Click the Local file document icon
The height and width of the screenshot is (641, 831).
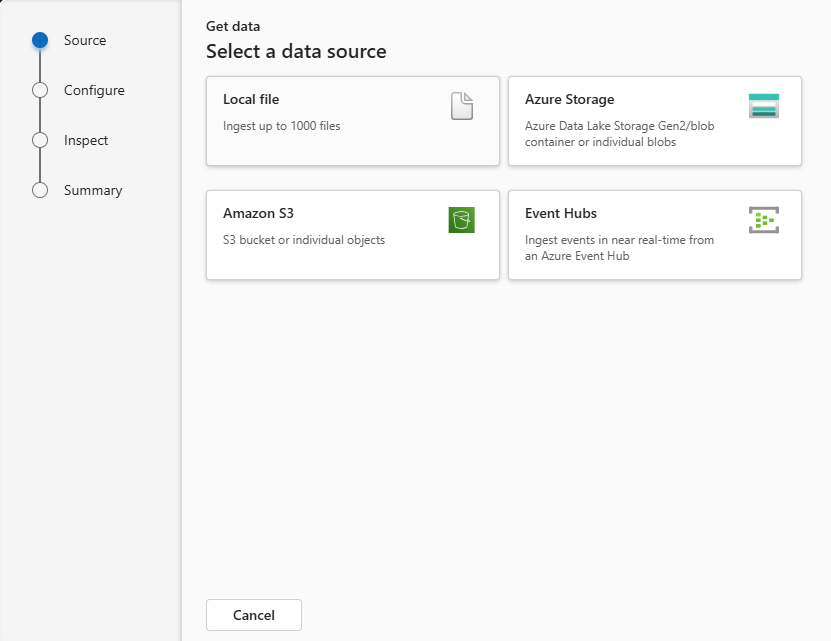click(461, 106)
